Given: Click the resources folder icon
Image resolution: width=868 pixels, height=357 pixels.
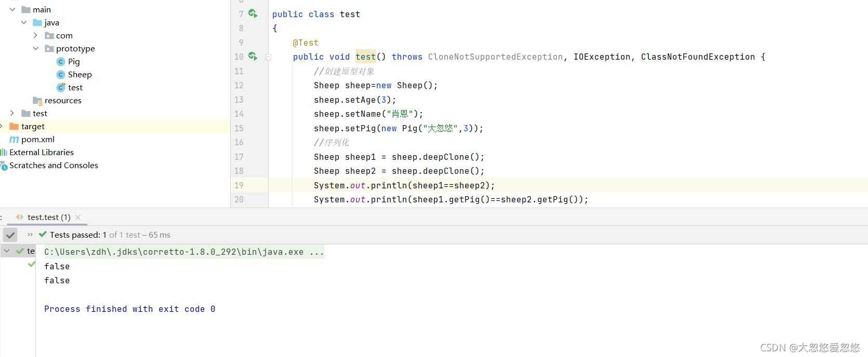Looking at the screenshot, I should coord(37,101).
